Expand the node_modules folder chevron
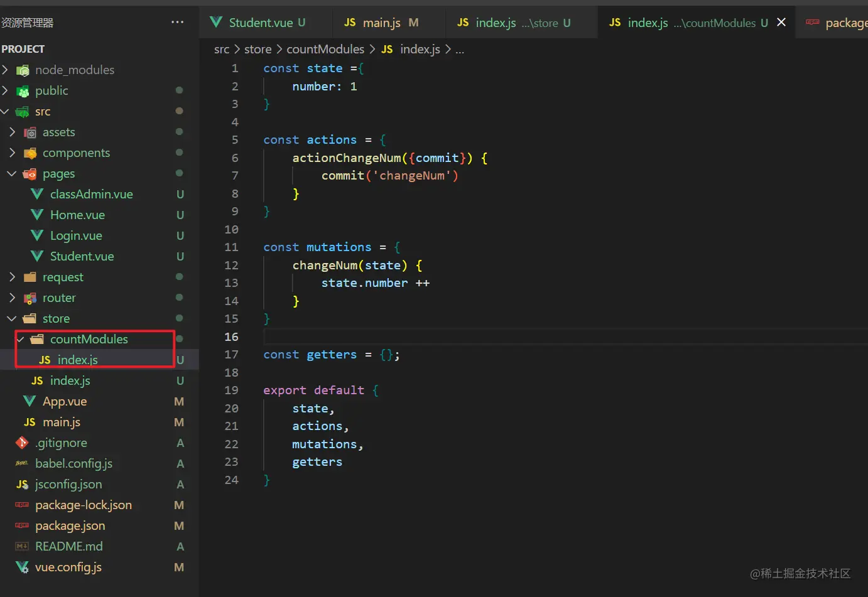Image resolution: width=868 pixels, height=597 pixels. click(x=5, y=70)
